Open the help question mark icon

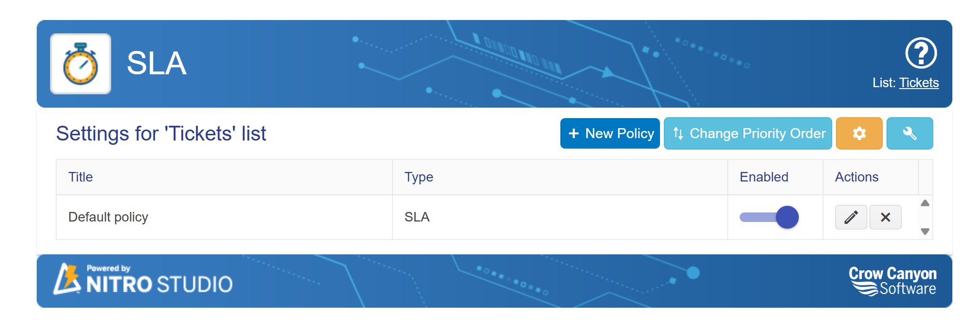click(x=921, y=53)
